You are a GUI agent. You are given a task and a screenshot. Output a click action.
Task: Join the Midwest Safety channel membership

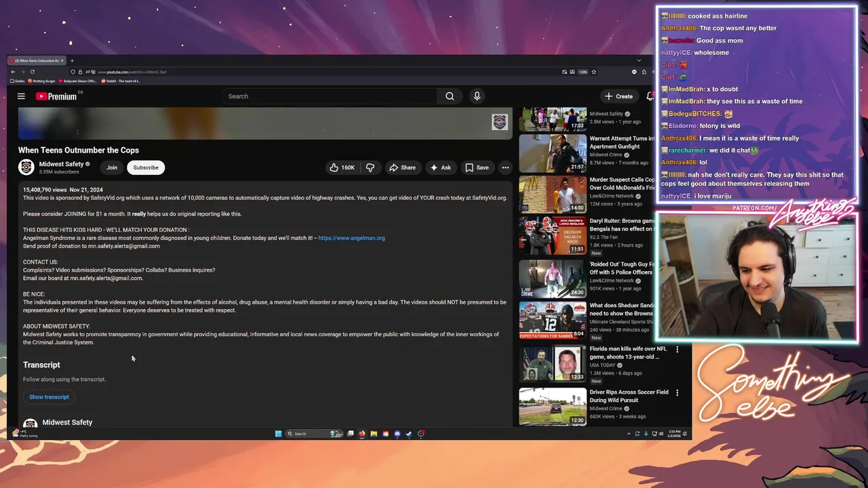coord(112,167)
